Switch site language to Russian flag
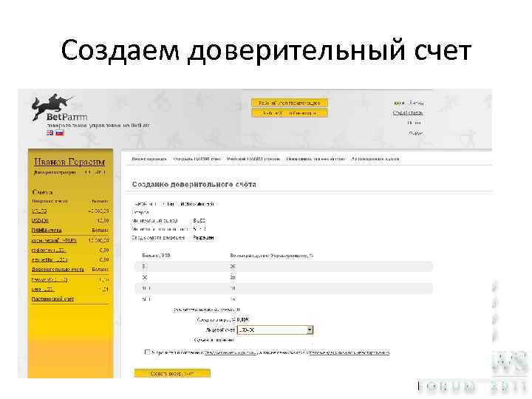The image size is (532, 399). pos(60,133)
